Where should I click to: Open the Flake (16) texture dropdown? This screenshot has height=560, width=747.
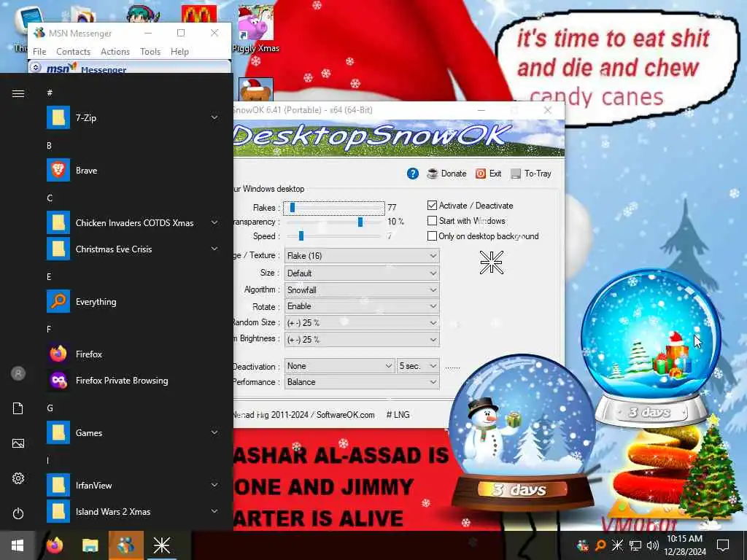coord(362,256)
